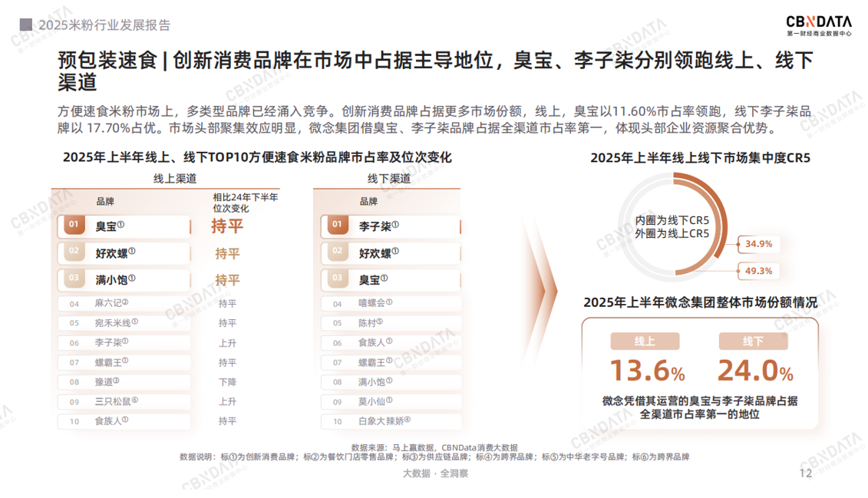Select the 好欢螺 row in the offline channel
The width and height of the screenshot is (868, 498).
tap(391, 253)
